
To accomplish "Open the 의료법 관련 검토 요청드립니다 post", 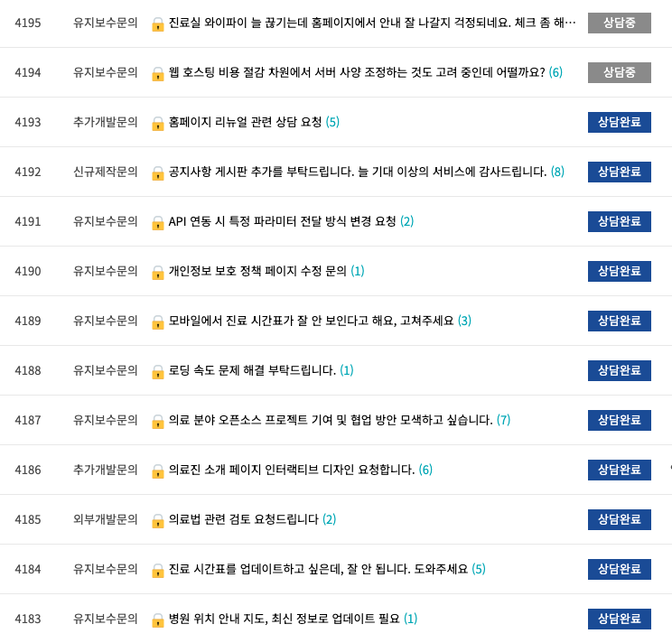I will point(244,519).
